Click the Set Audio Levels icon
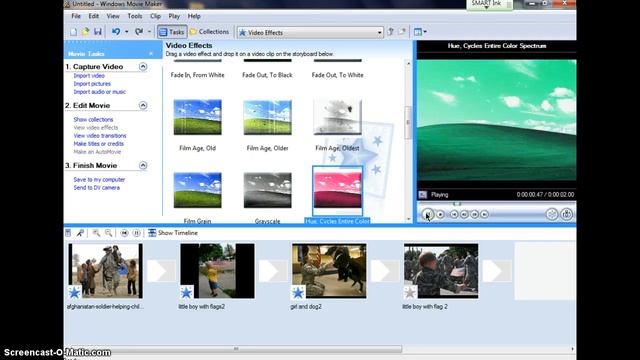 point(68,233)
